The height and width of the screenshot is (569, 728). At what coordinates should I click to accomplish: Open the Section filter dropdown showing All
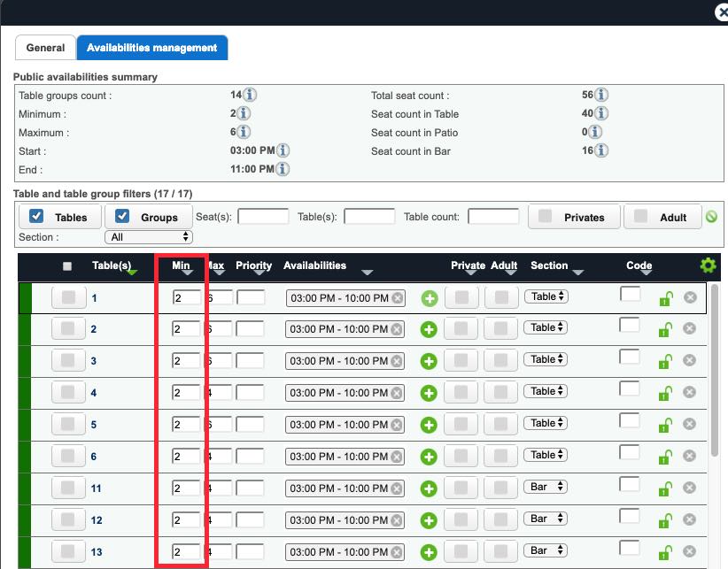pos(148,236)
